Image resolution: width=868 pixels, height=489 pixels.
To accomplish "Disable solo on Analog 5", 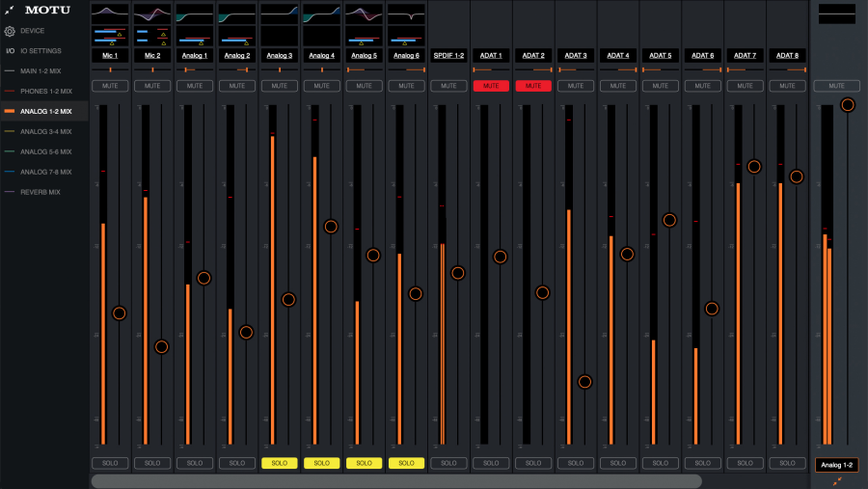I will point(365,463).
